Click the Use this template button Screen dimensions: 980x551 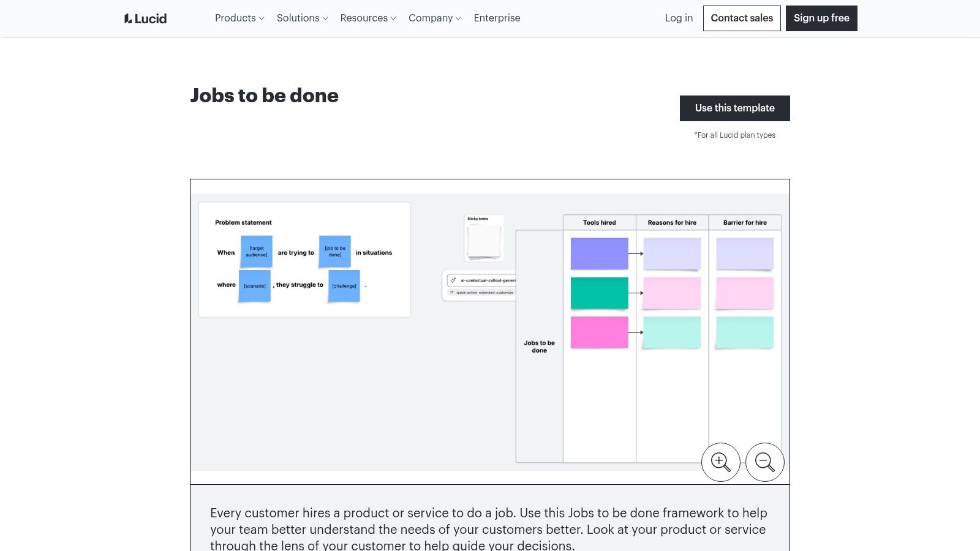coord(734,108)
